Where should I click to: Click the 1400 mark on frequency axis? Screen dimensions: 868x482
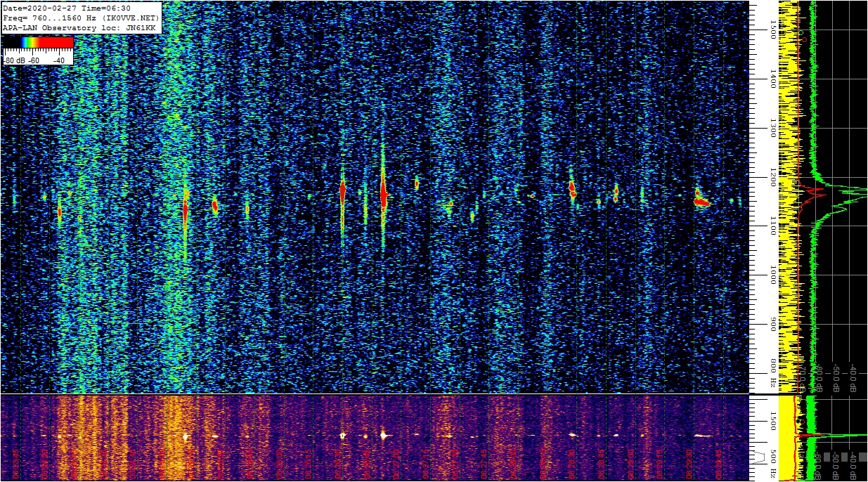[772, 78]
